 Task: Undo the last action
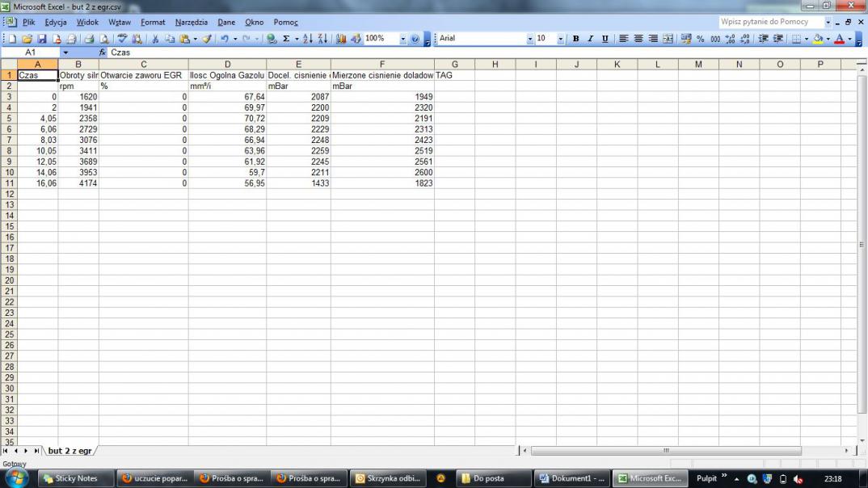[225, 39]
